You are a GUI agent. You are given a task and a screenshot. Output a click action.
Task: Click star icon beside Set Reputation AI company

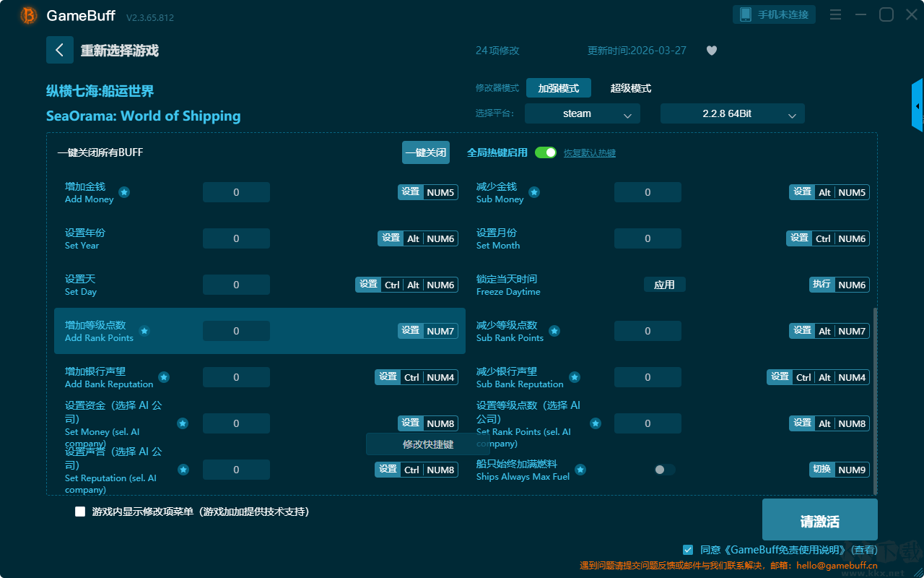(183, 470)
